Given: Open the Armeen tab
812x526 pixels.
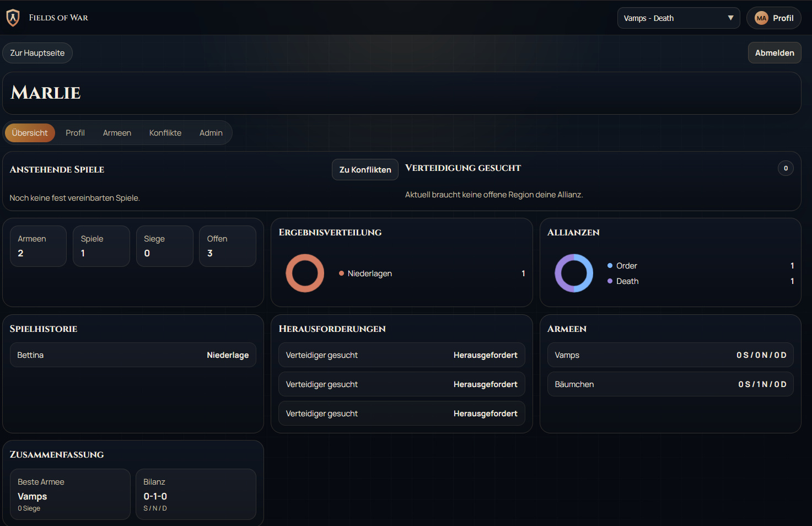Looking at the screenshot, I should click(117, 133).
